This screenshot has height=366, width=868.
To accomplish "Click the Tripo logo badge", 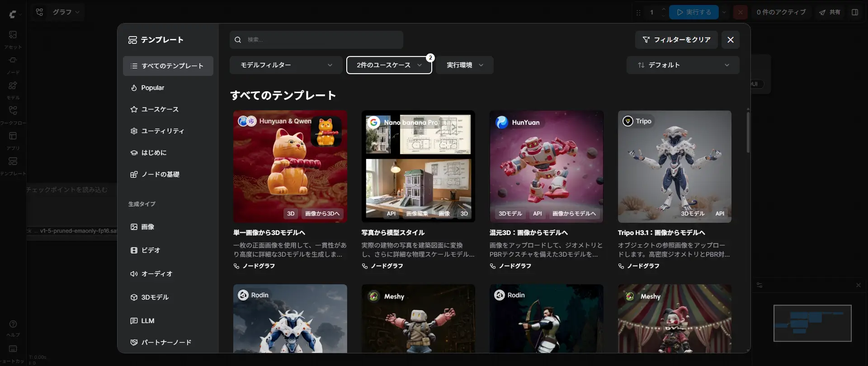I will pos(628,121).
